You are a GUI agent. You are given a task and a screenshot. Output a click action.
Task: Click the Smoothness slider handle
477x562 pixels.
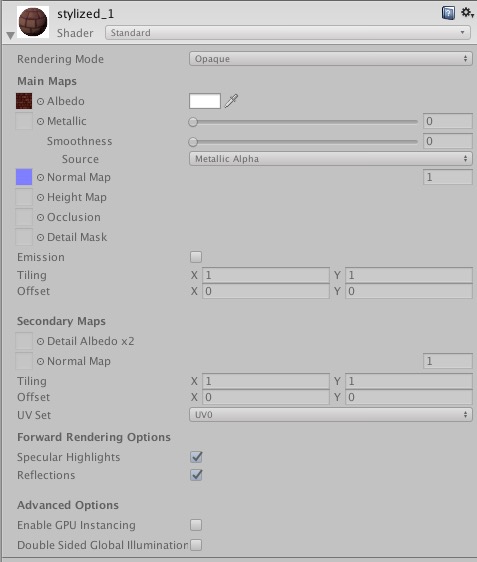[x=193, y=142]
